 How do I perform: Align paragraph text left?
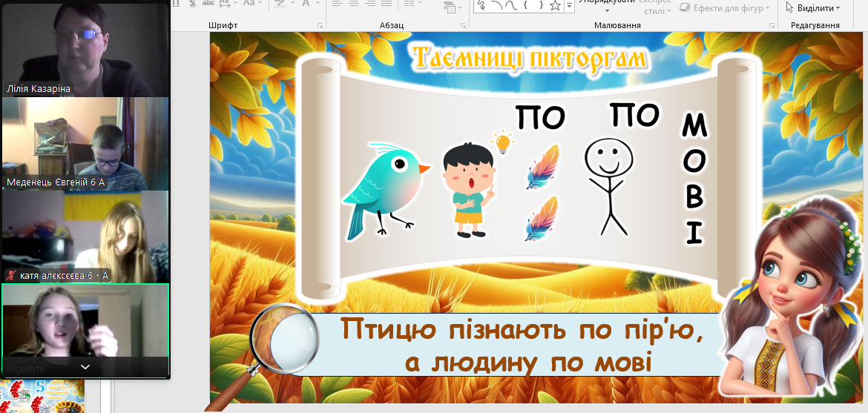(337, 3)
